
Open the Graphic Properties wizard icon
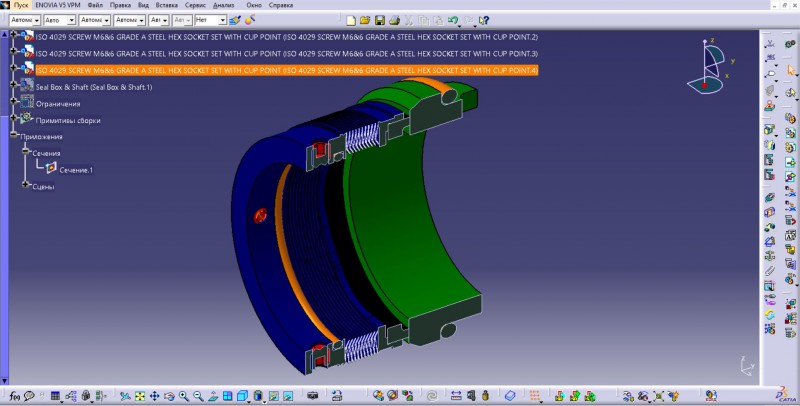[x=249, y=20]
